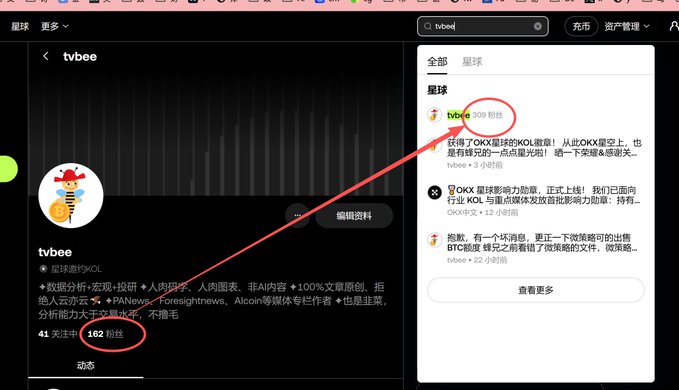679x390 pixels.
Task: Click the search input field containing tvbee
Action: coord(483,26)
